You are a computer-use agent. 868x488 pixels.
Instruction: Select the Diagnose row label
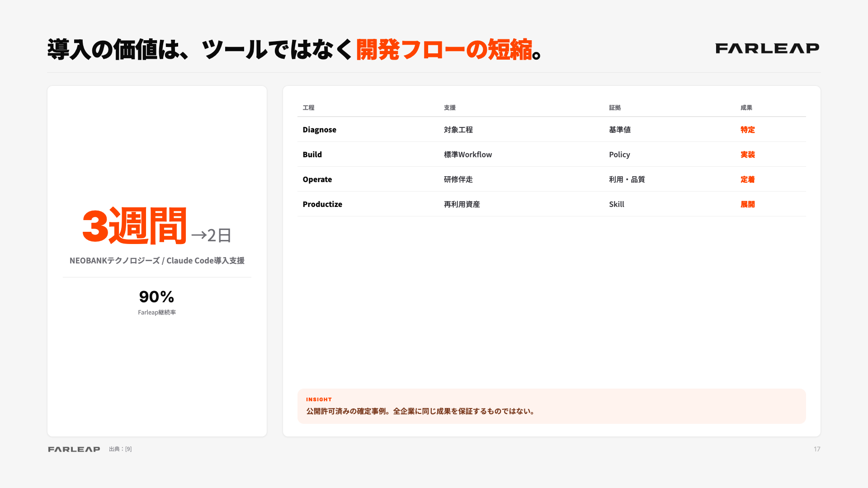320,130
